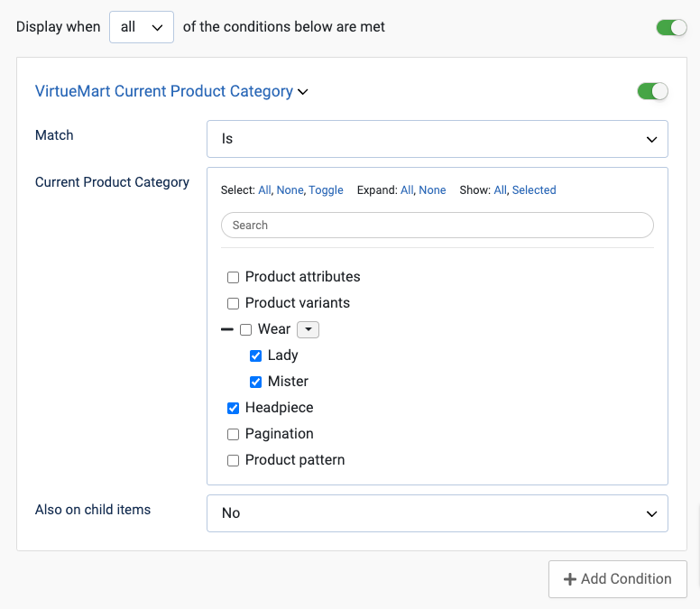This screenshot has width=700, height=609.
Task: Click Expand None link
Action: tap(432, 190)
